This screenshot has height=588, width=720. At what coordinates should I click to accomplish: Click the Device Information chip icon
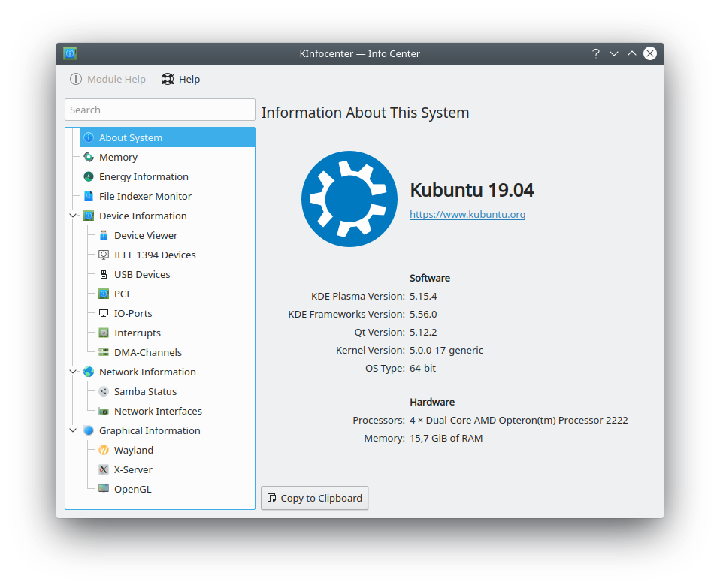tap(89, 216)
